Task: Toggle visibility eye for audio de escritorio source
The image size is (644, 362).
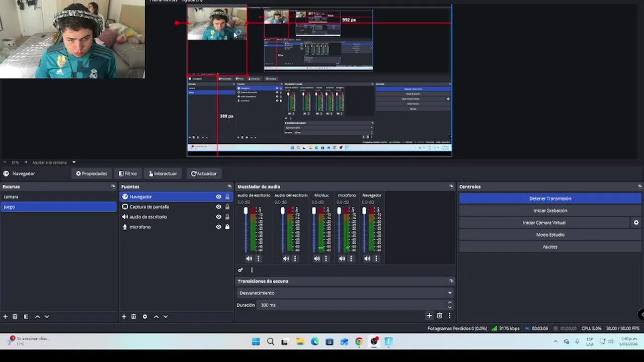Action: pos(218,217)
